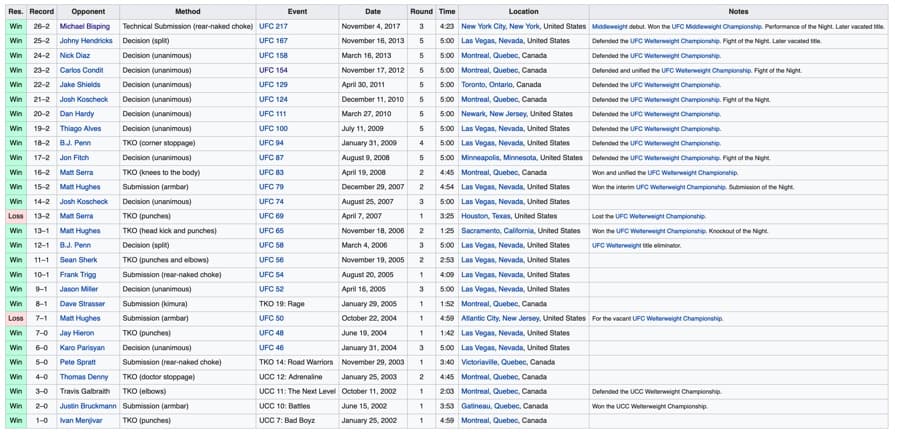Select the 'UCC 11: The Next Level' cell
Image resolution: width=900 pixels, height=436 pixels.
tap(297, 392)
